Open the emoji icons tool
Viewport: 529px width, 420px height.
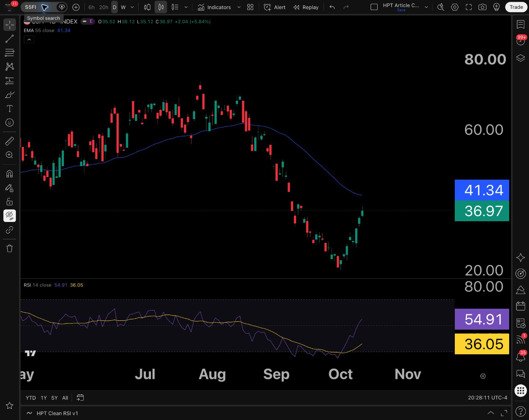tap(10, 122)
